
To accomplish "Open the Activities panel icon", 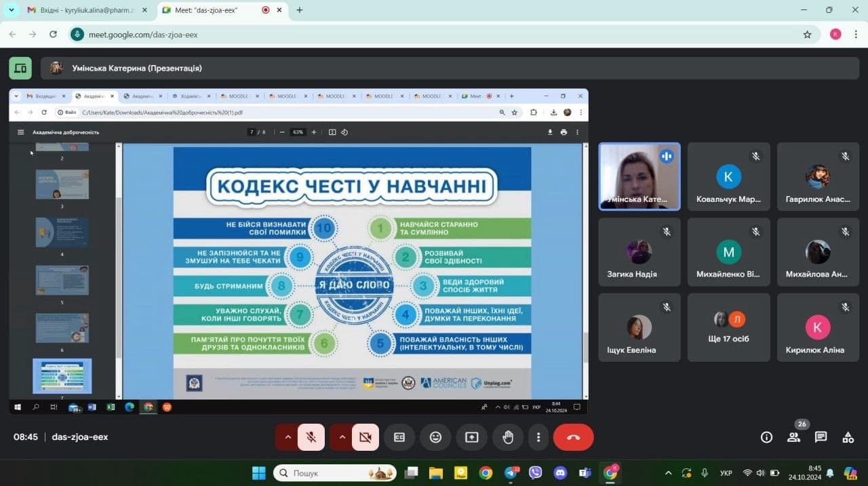I will 848,437.
